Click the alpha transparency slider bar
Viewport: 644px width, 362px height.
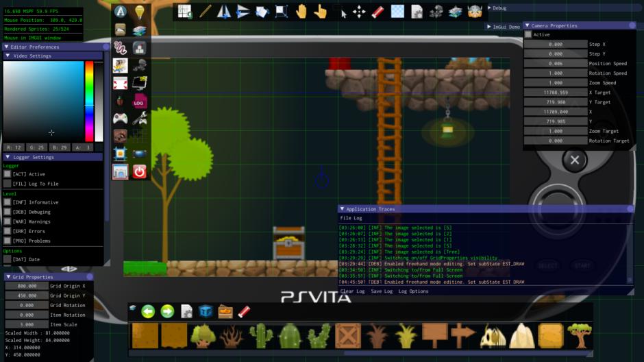tap(99, 101)
